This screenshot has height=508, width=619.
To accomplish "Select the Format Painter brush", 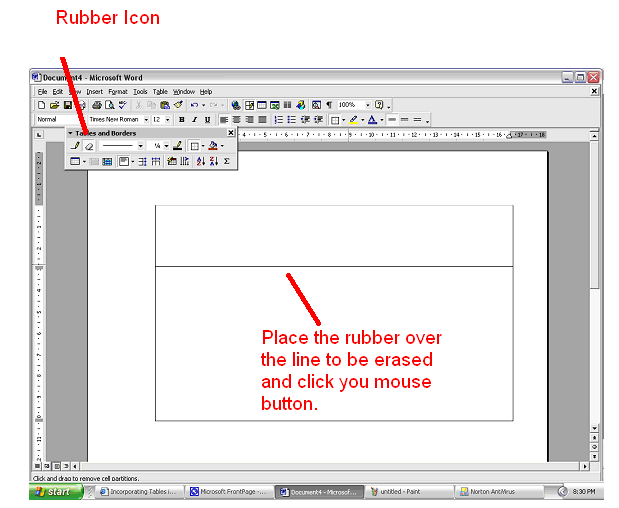I will [x=178, y=105].
